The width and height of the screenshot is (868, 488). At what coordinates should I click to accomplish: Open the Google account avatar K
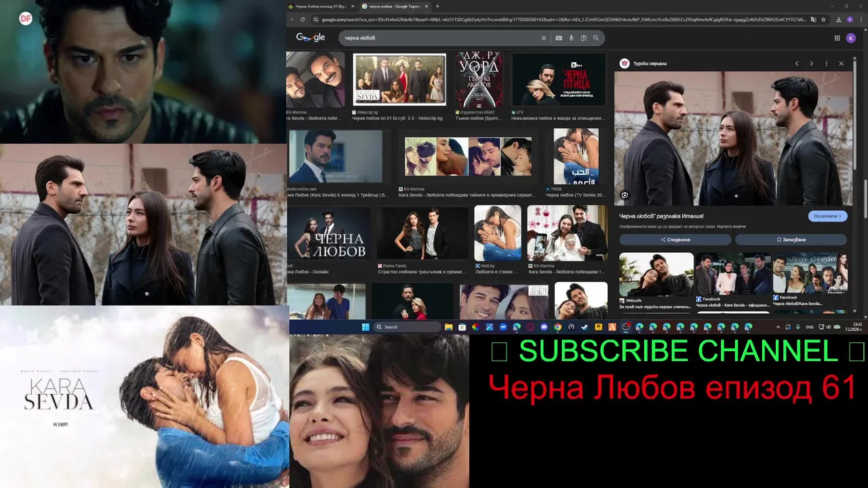pos(851,38)
